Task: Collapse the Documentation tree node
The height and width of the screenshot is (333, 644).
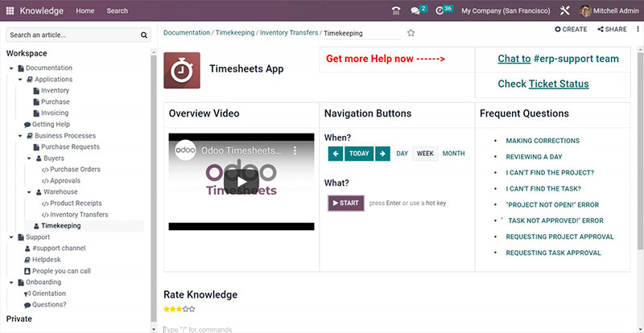Action: pos(11,68)
